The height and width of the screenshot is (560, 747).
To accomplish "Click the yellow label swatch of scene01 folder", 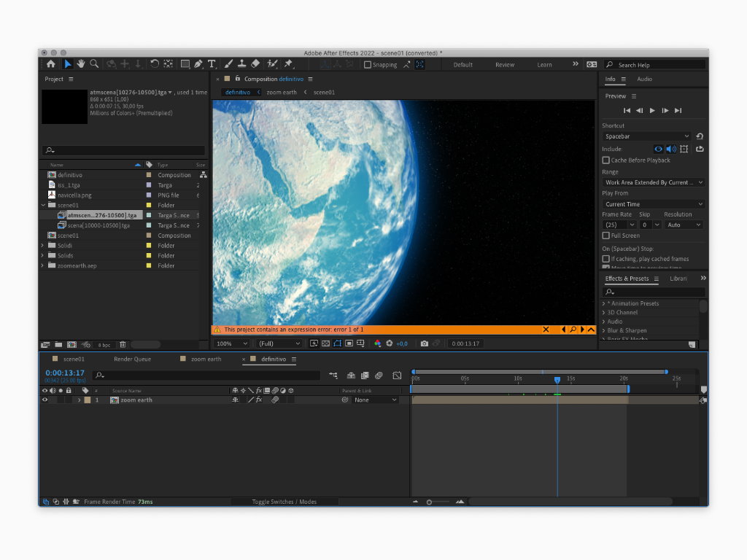I will (x=149, y=205).
